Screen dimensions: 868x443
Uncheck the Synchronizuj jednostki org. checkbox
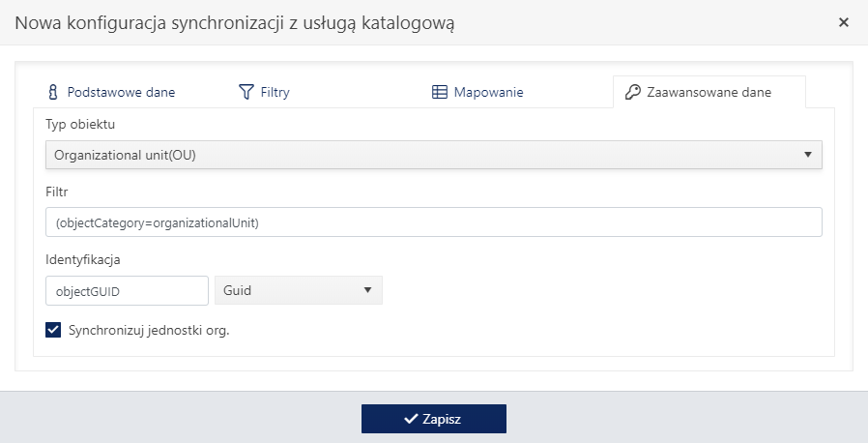tap(53, 330)
